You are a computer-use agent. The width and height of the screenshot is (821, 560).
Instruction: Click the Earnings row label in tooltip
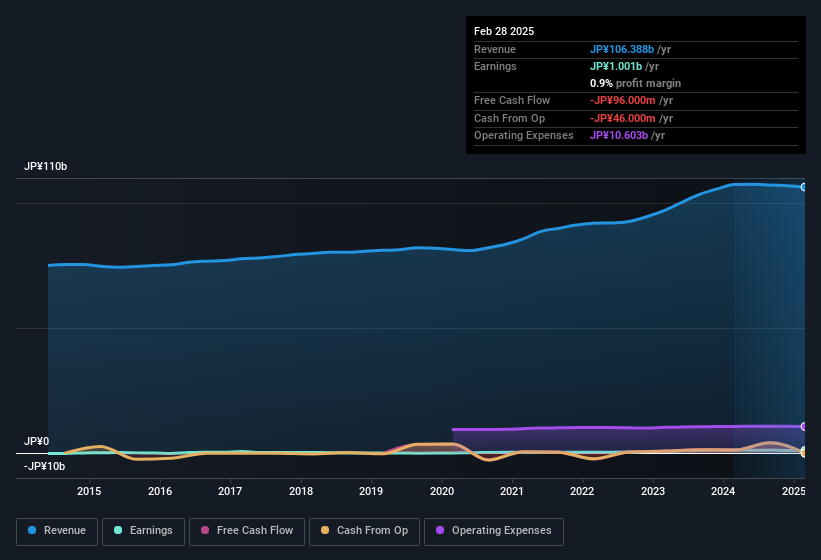coord(495,66)
